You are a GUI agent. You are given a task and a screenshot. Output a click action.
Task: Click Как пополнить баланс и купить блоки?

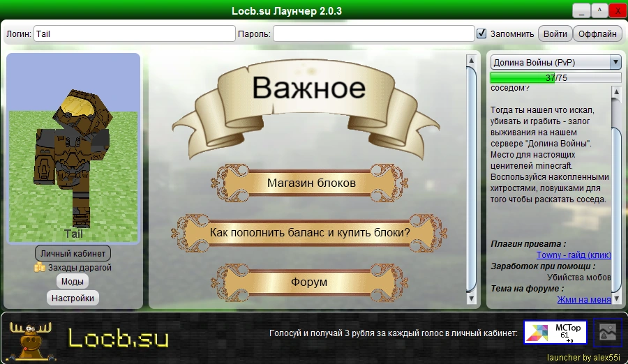click(x=310, y=233)
